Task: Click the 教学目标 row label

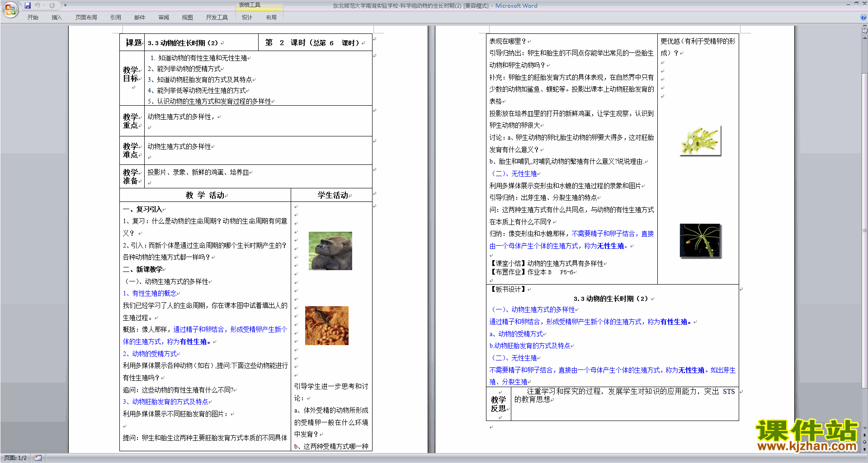Action: point(131,74)
